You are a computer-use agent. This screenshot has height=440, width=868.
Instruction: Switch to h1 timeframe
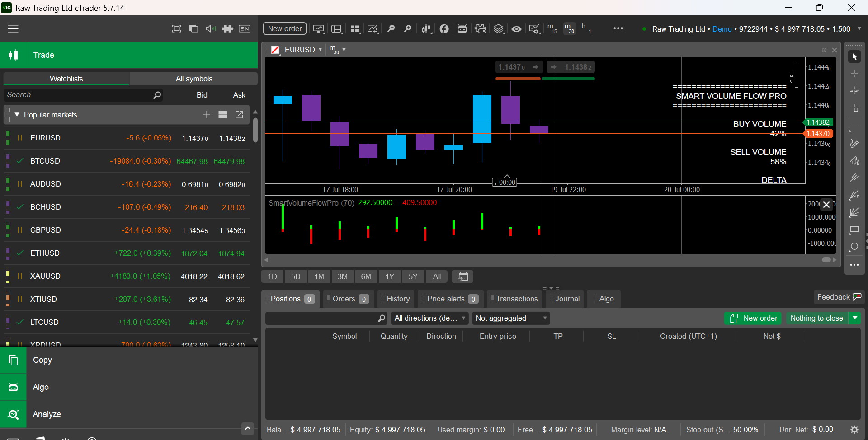(586, 28)
